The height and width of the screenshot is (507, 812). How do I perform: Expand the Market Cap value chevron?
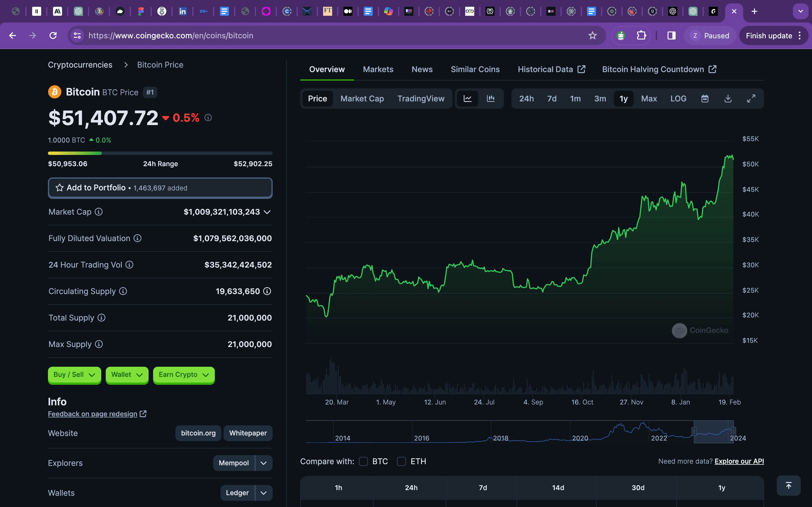pos(267,212)
